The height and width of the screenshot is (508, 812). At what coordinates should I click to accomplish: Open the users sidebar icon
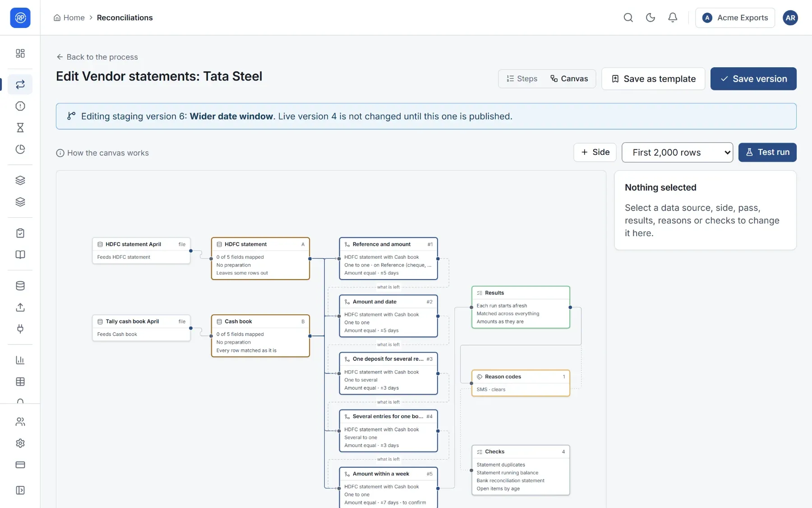(x=20, y=422)
